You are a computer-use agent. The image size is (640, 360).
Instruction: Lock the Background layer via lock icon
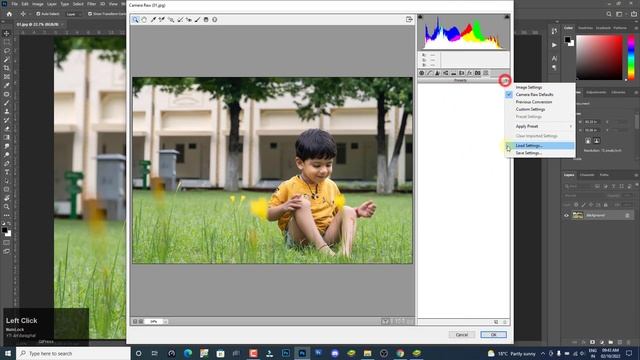(x=627, y=216)
